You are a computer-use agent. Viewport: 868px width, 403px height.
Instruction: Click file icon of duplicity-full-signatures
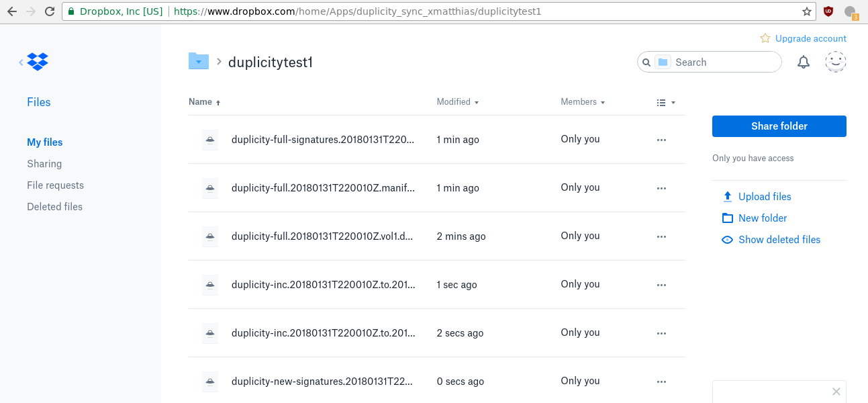[210, 140]
